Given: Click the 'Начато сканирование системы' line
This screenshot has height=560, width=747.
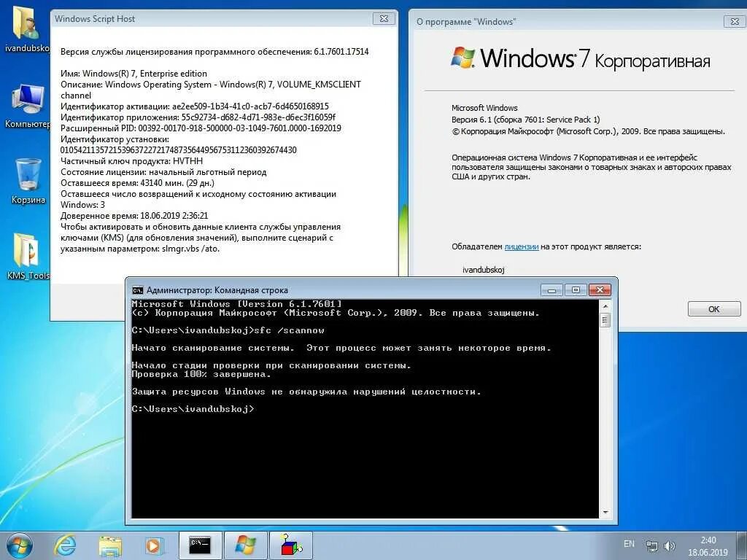Looking at the screenshot, I should pyautogui.click(x=341, y=348).
